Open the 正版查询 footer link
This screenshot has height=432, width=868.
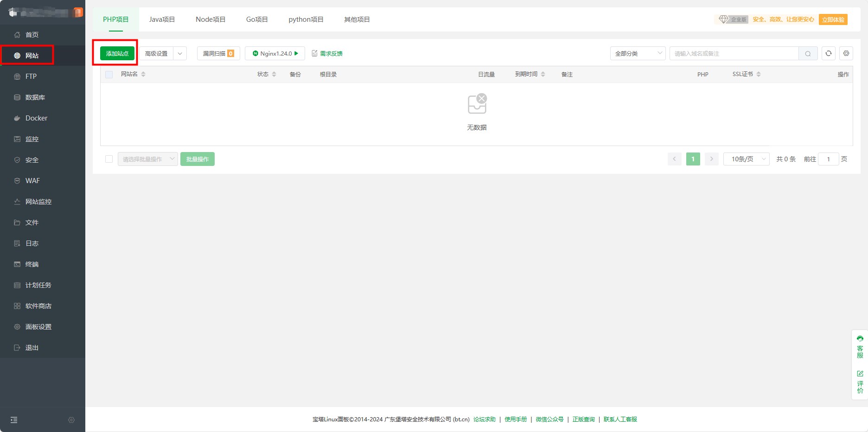[584, 419]
